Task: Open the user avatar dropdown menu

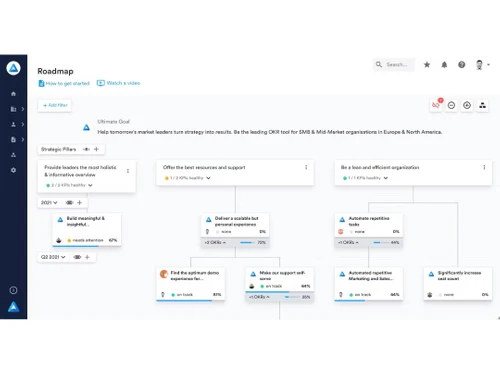Action: pyautogui.click(x=482, y=65)
